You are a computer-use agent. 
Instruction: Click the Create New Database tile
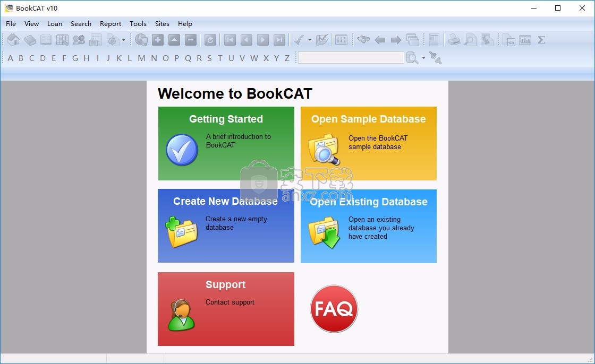tap(226, 226)
